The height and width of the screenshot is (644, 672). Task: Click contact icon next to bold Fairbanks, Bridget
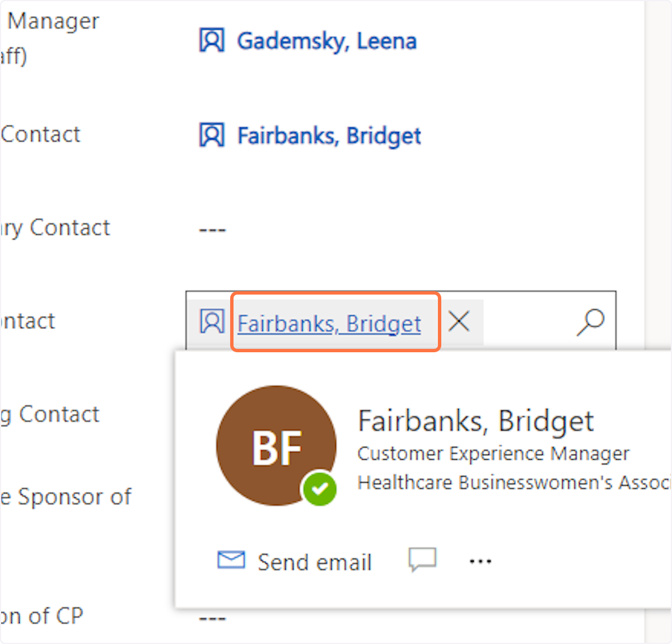pos(212,135)
